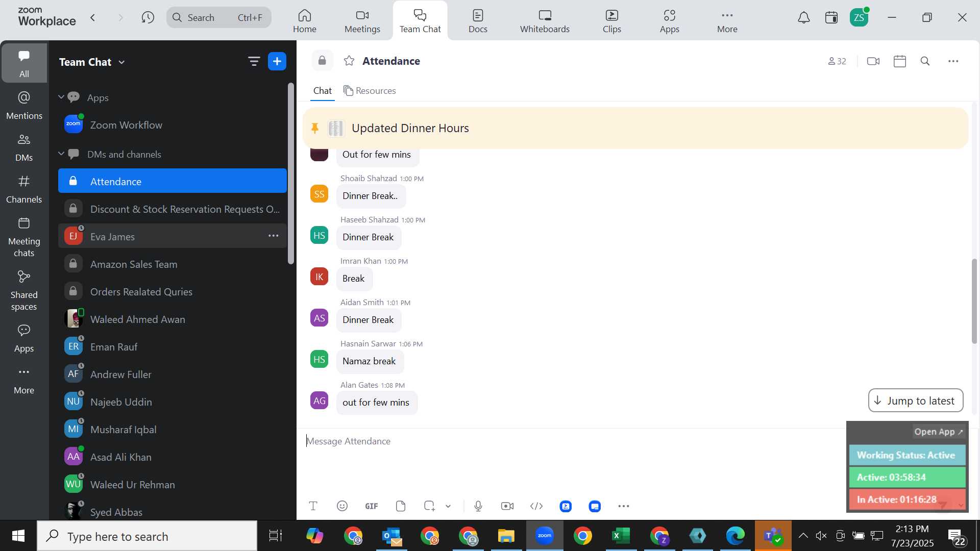Open text formatting options in composer
This screenshot has width=980, height=551.
(x=313, y=506)
